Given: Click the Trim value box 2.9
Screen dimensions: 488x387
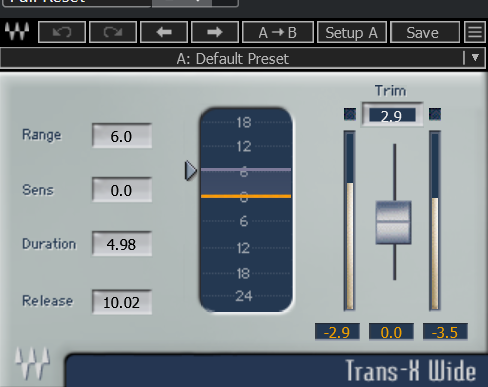Looking at the screenshot, I should 392,115.
